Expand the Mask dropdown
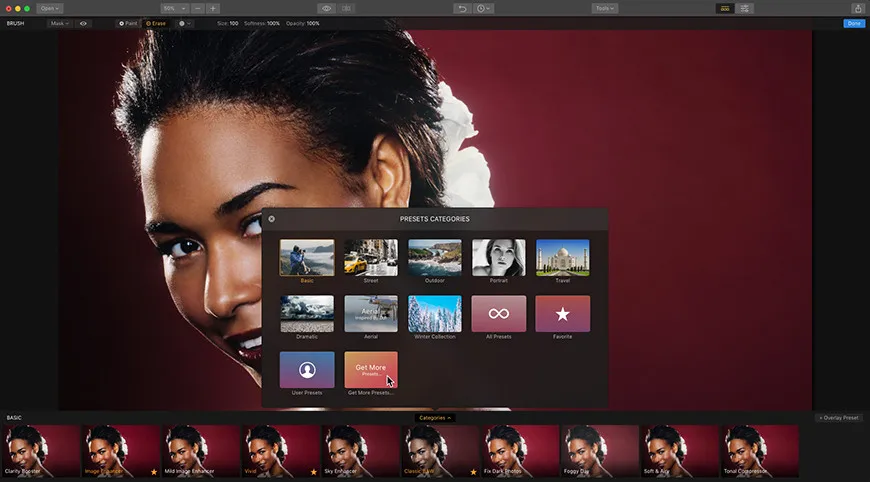The width and height of the screenshot is (870, 482). click(59, 23)
